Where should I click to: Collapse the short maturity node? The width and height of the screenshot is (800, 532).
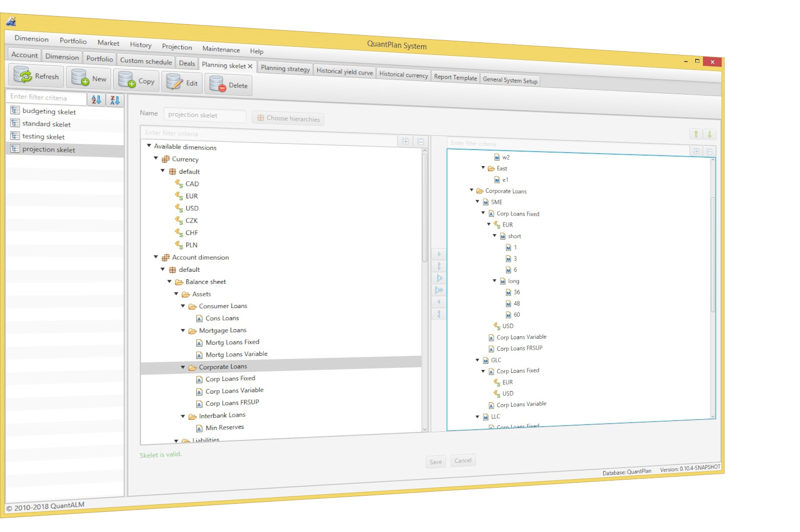pos(494,236)
